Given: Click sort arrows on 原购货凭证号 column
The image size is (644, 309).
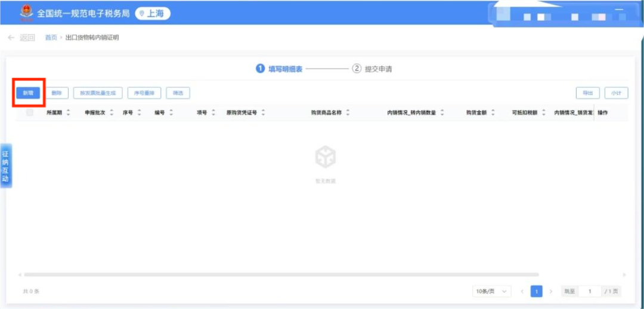Looking at the screenshot, I should (263, 112).
